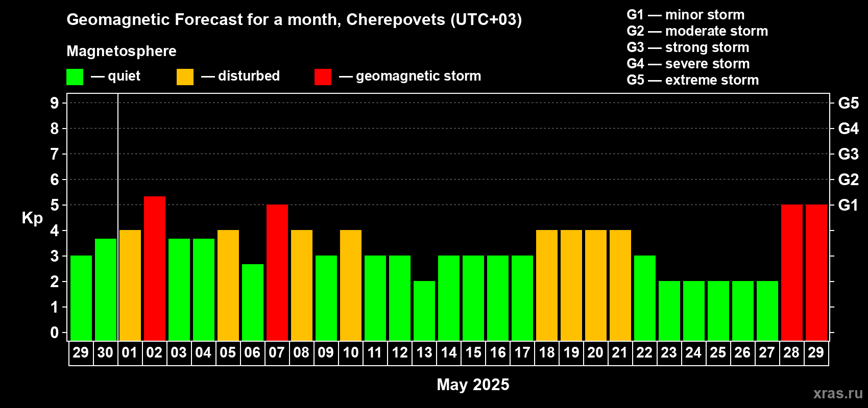Click the date label 07 on axis

277,352
